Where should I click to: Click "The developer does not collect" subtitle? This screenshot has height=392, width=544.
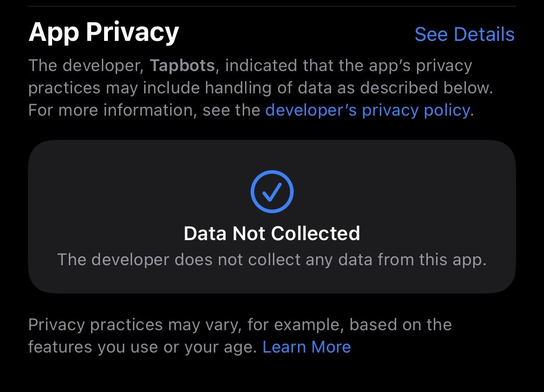coord(272,260)
